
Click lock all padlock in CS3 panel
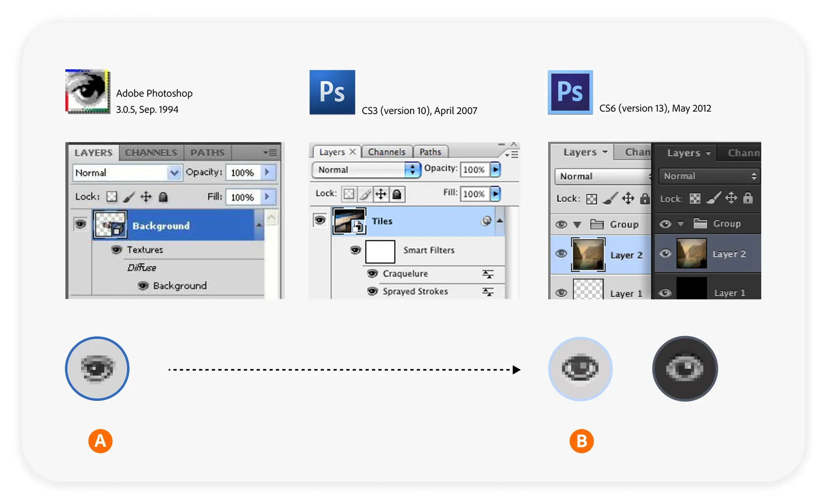(397, 194)
